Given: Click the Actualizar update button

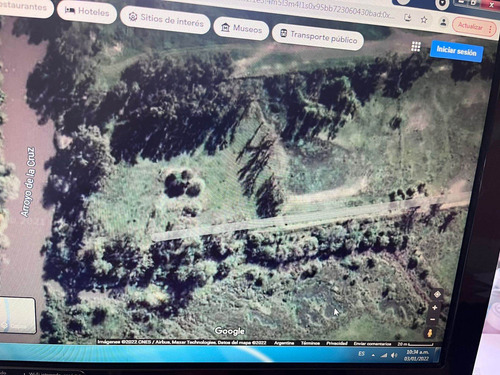Looking at the screenshot, I should [x=470, y=26].
